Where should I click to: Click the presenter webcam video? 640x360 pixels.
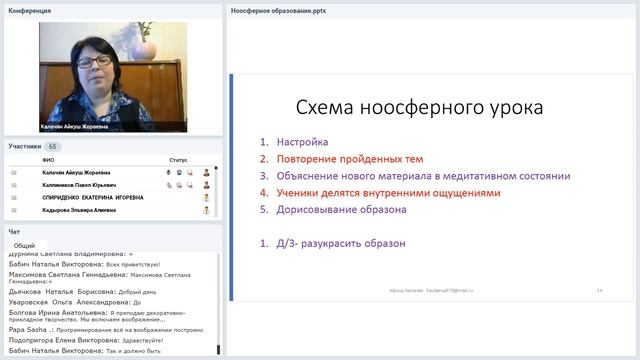pyautogui.click(x=113, y=77)
